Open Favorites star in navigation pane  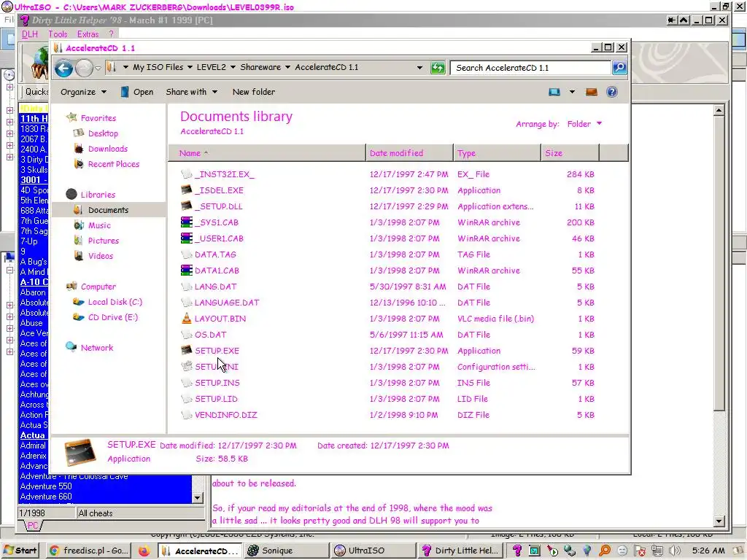[72, 117]
